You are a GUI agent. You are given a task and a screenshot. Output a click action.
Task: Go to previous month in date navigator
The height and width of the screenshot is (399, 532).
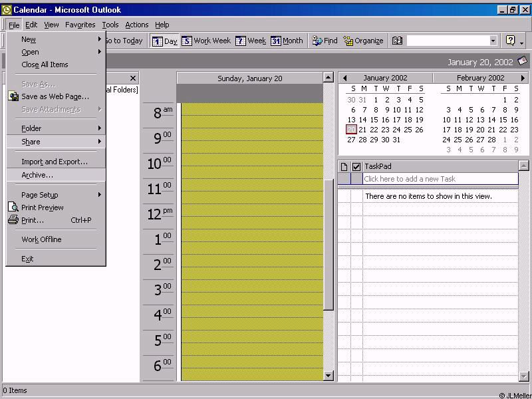click(x=344, y=78)
